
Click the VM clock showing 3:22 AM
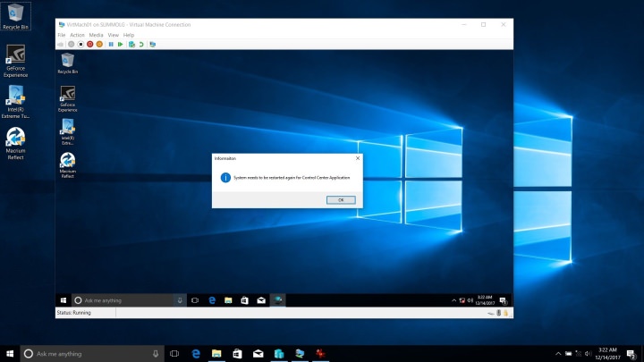point(485,300)
